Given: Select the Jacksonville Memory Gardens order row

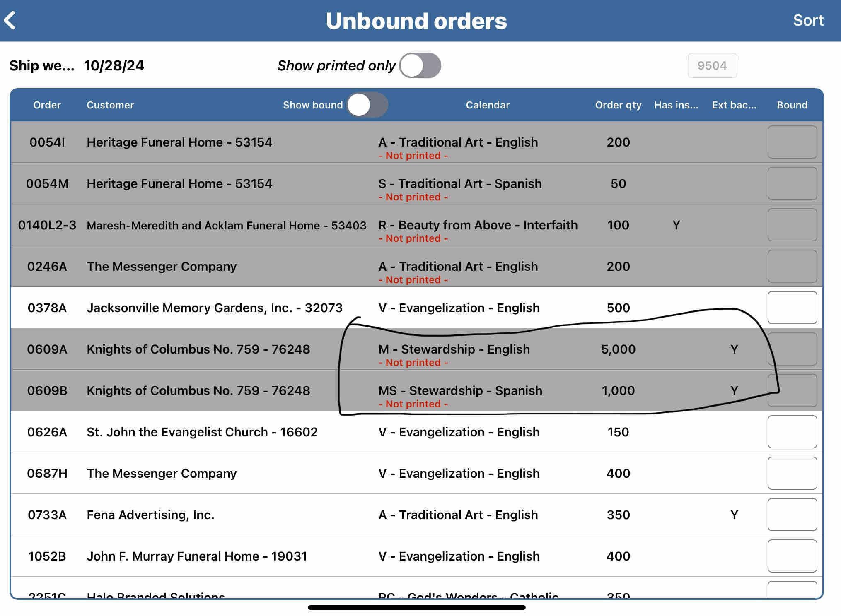Looking at the screenshot, I should (x=214, y=308).
